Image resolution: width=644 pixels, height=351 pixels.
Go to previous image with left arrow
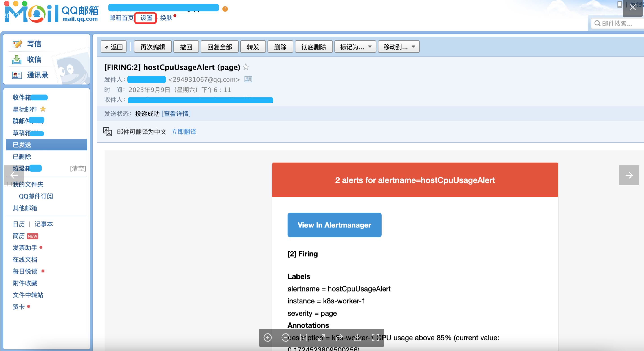point(14,175)
